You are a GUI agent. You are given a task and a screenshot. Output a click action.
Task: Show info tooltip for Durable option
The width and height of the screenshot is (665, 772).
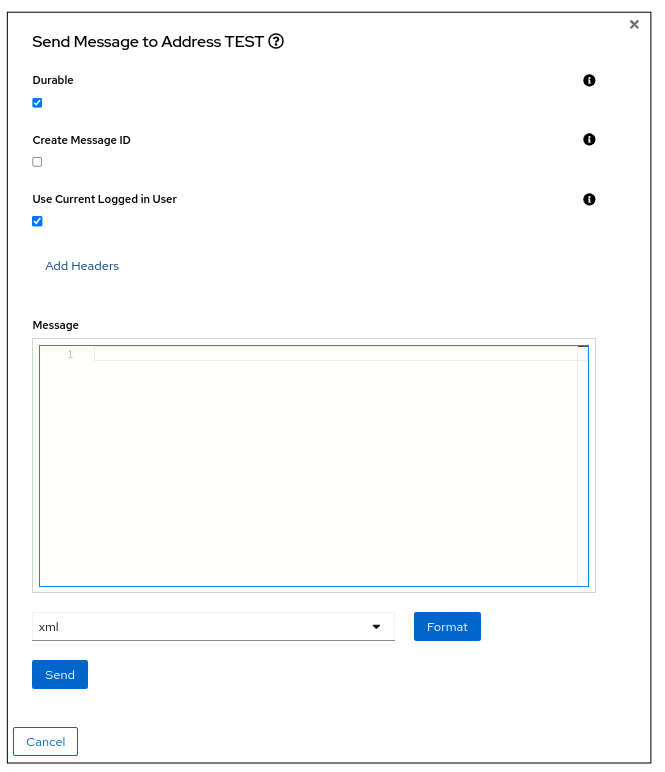pyautogui.click(x=589, y=80)
